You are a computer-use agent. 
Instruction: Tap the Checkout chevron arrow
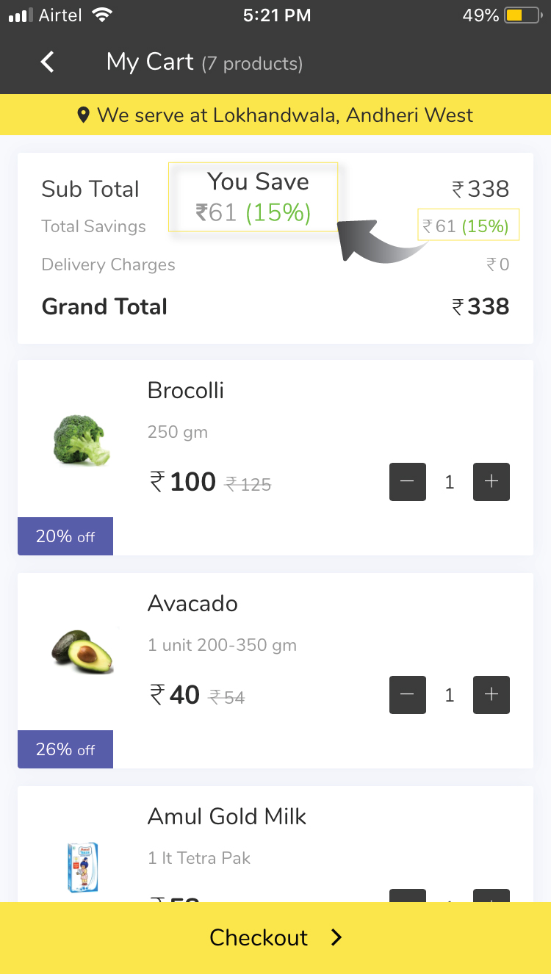pyautogui.click(x=336, y=937)
